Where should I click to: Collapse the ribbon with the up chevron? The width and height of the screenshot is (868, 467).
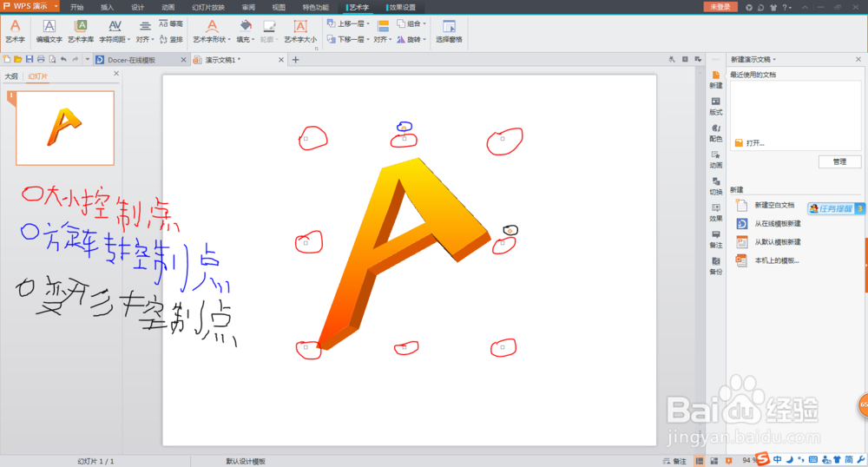[805, 7]
